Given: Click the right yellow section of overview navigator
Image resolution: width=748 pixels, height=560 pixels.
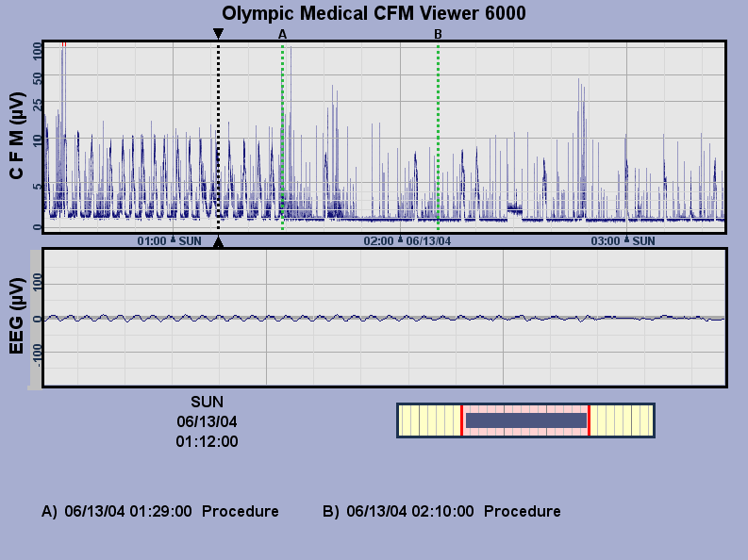Looking at the screenshot, I should (x=622, y=420).
